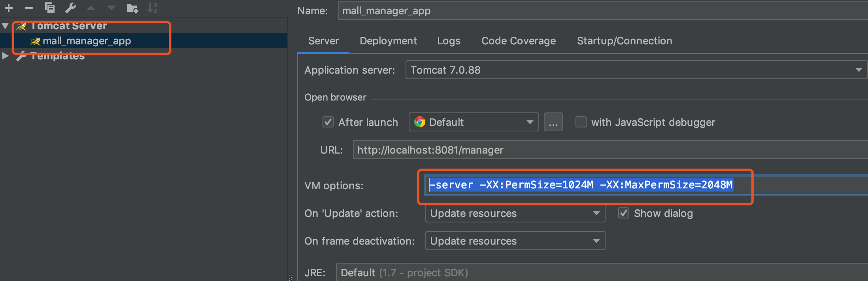Open the Deployment tab
Screen dimensions: 868x281
pos(388,41)
